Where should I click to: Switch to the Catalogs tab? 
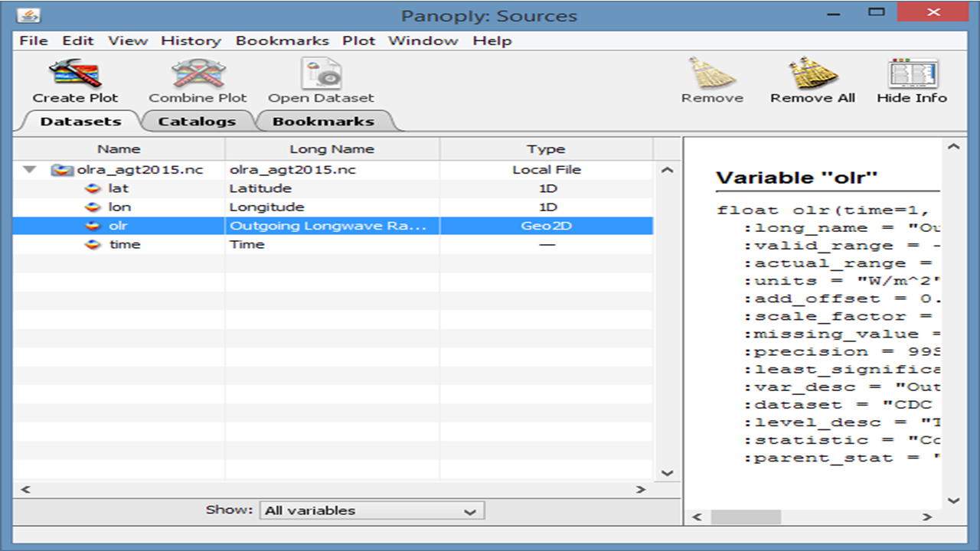tap(197, 121)
